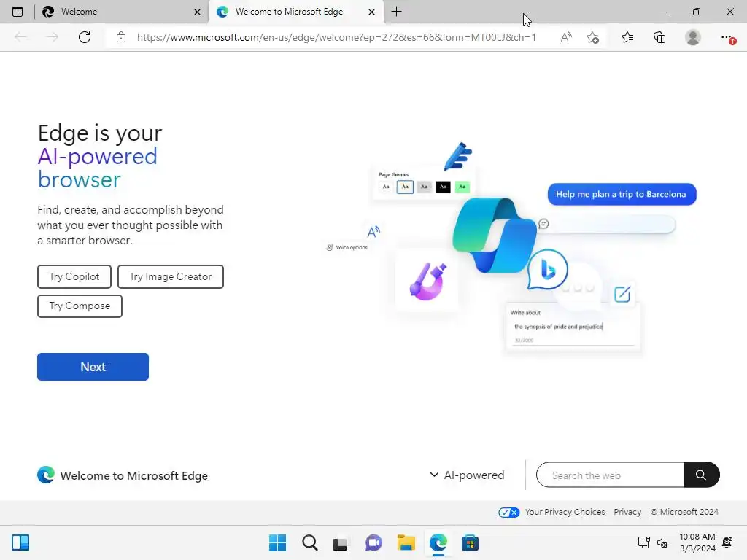Click the Image Creator paintbrush icon
Viewport: 747px width, 560px height.
pos(427,281)
